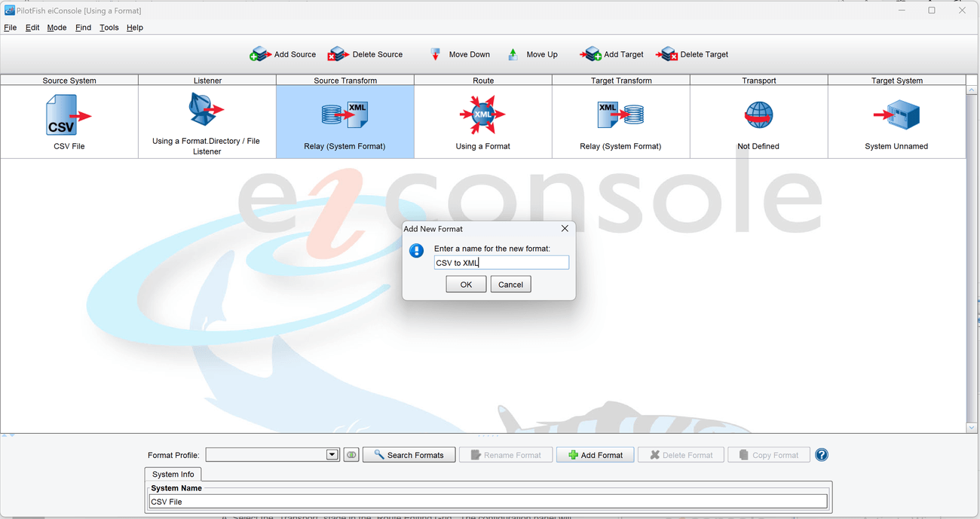Click the Transport column header
Screen dimensions: 980x519
pos(759,81)
